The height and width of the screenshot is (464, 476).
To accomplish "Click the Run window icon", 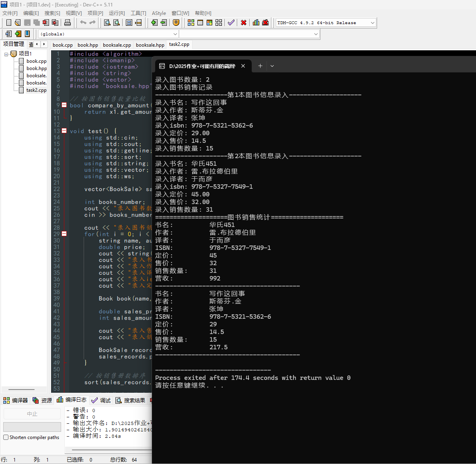I will pos(200,23).
